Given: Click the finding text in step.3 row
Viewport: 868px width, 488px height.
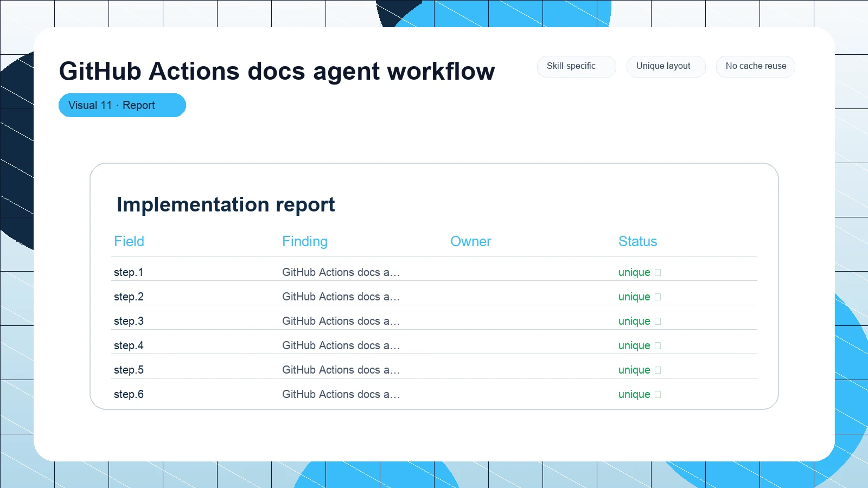Looking at the screenshot, I should (341, 321).
